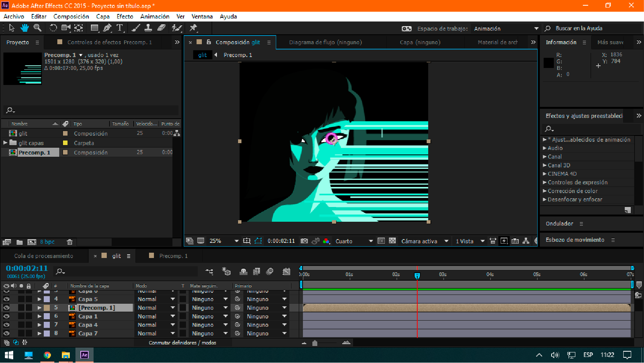The image size is (644, 363).
Task: Switch to Controles de efectos panel tab
Action: [x=109, y=42]
